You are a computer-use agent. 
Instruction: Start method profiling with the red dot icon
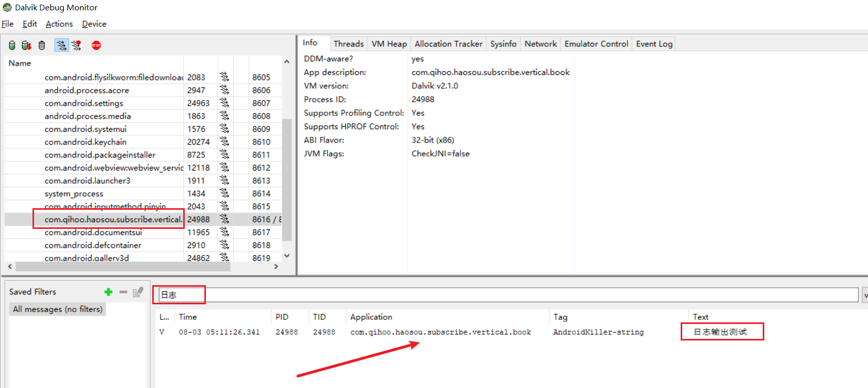(77, 45)
